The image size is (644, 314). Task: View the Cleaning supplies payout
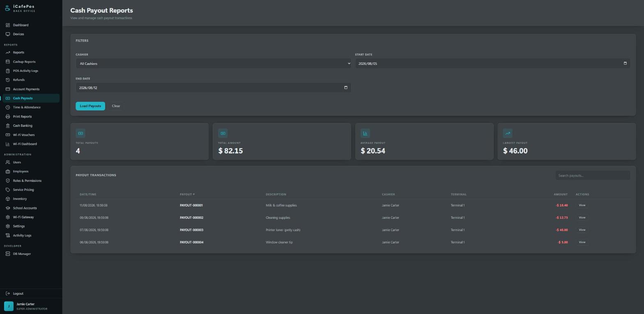(582, 218)
